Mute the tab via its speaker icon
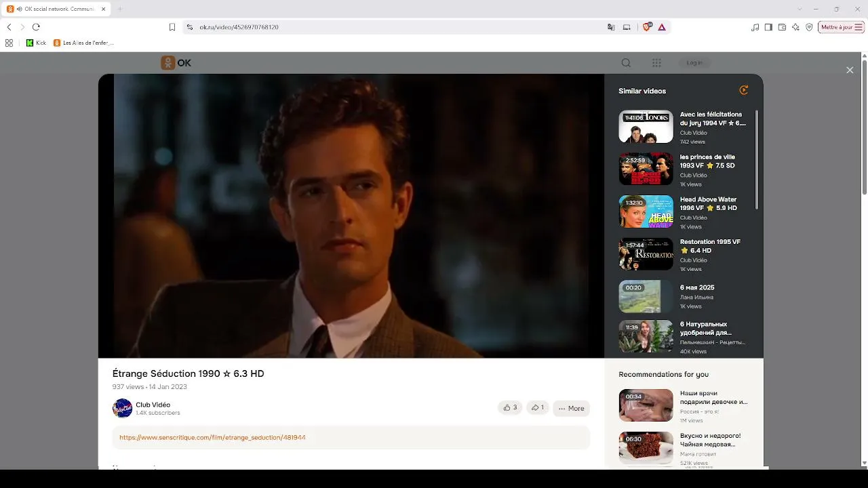868x488 pixels. click(x=19, y=9)
